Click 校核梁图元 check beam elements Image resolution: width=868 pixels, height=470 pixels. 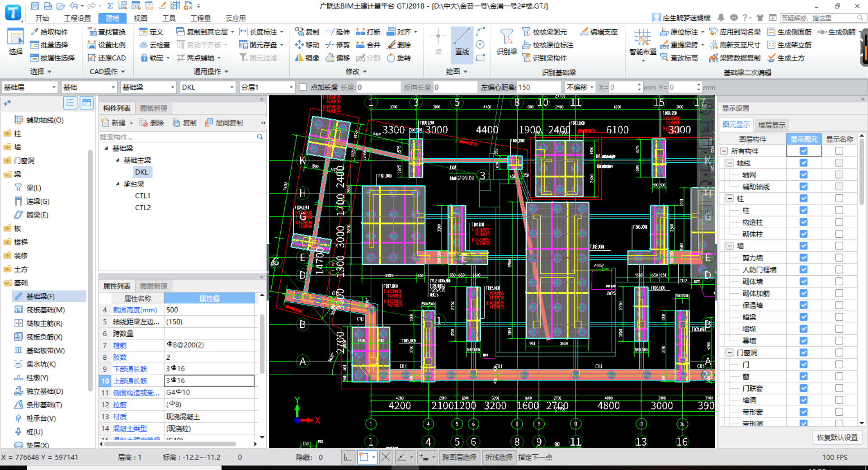pyautogui.click(x=544, y=32)
